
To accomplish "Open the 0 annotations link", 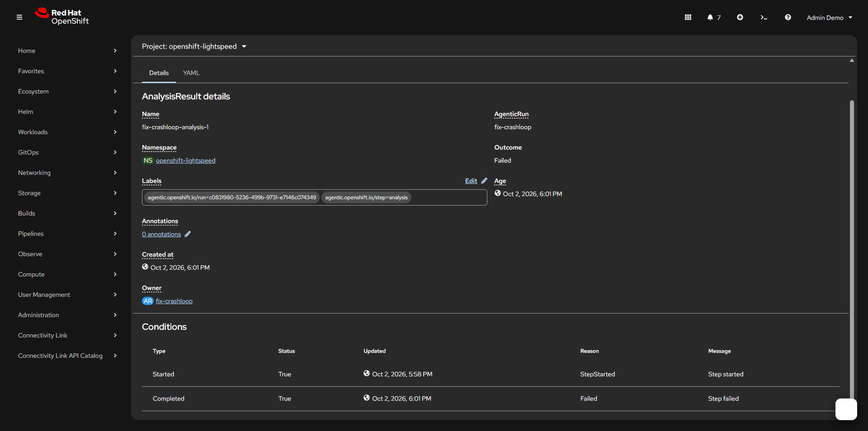I will click(161, 234).
